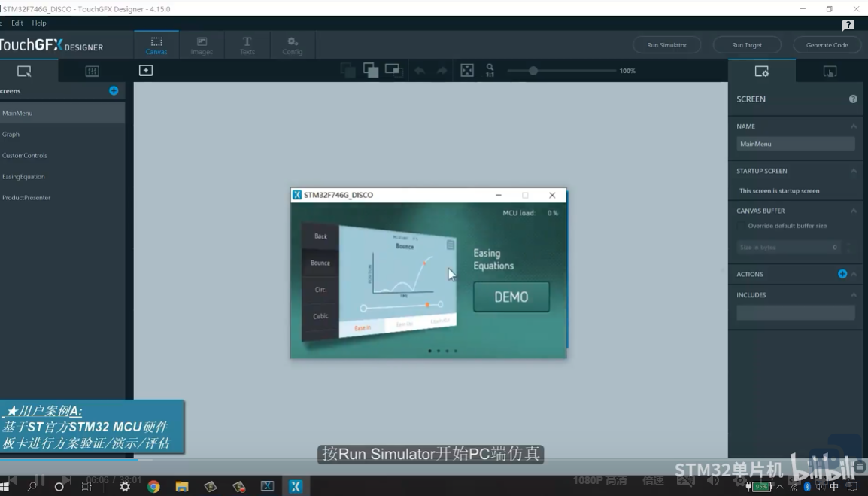Click the DEMO button in the simulator
Viewport: 868px width, 496px height.
point(511,297)
